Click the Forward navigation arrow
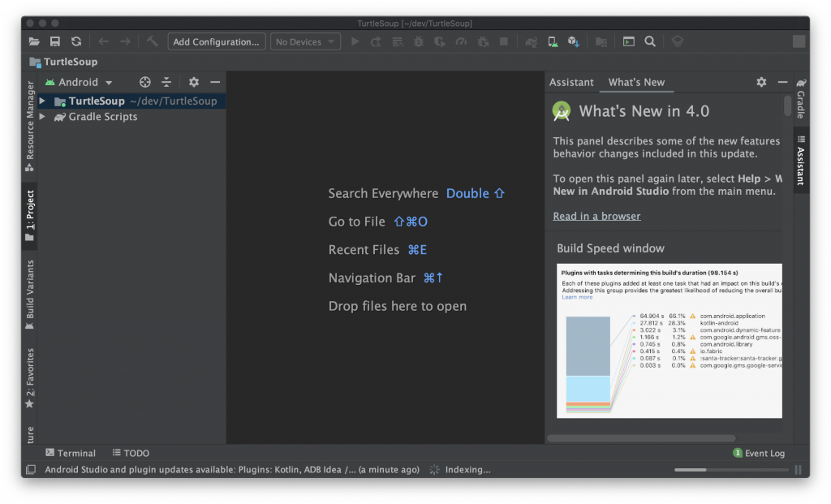The image size is (831, 504). 125,41
